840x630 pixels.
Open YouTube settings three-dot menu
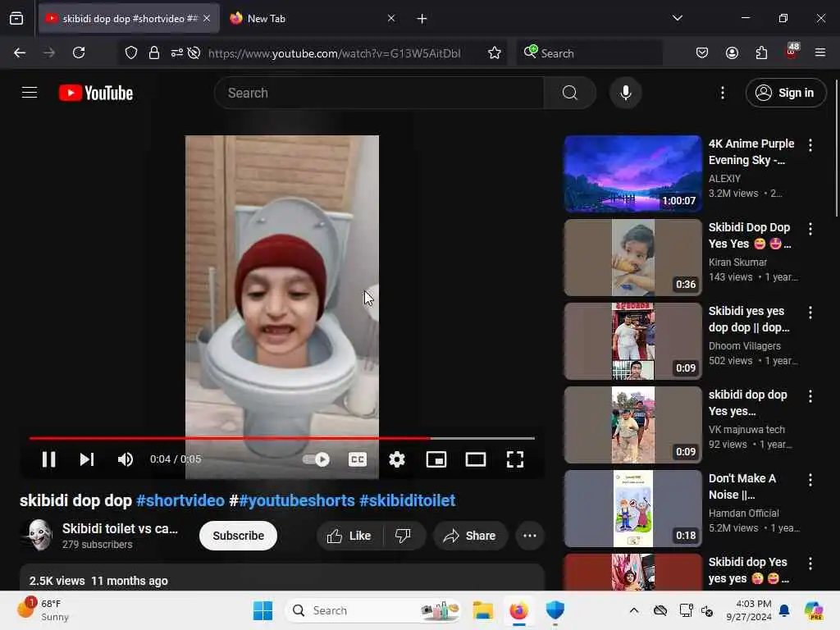(722, 93)
